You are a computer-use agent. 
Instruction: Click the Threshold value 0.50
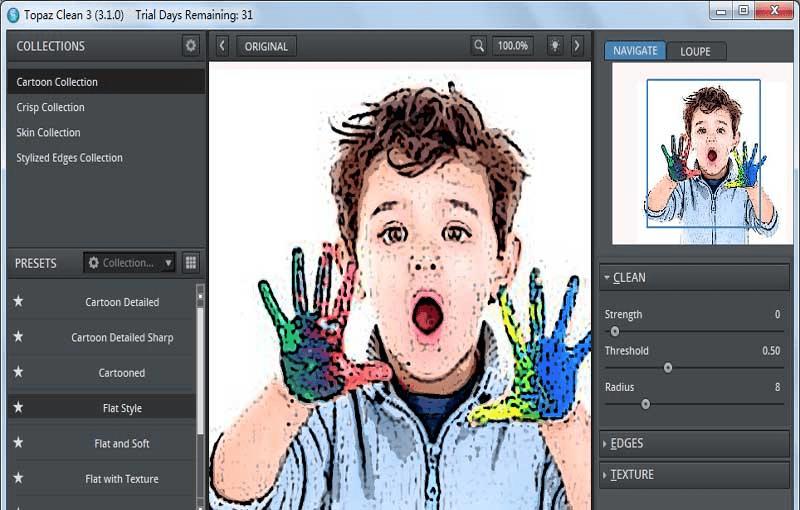[x=771, y=350]
